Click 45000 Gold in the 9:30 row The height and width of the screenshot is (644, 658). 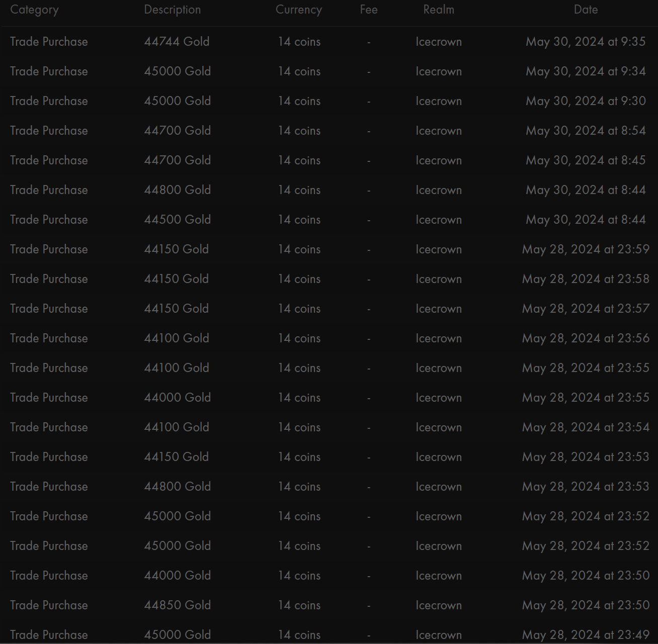pos(177,101)
